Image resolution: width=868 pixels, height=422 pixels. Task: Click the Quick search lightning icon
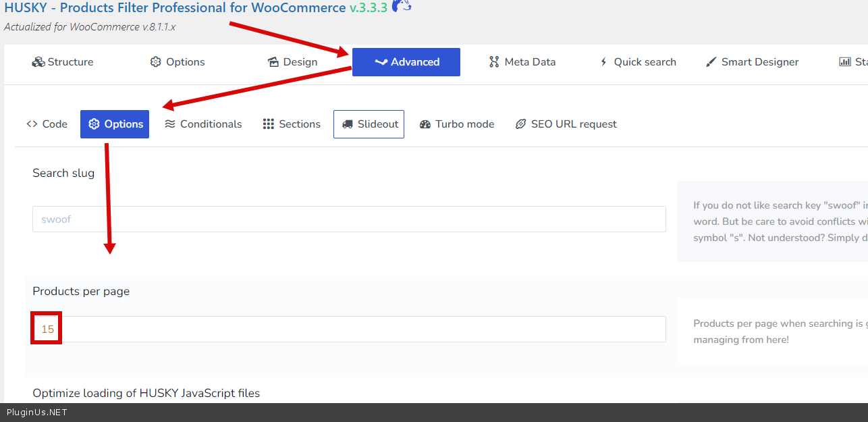[603, 62]
